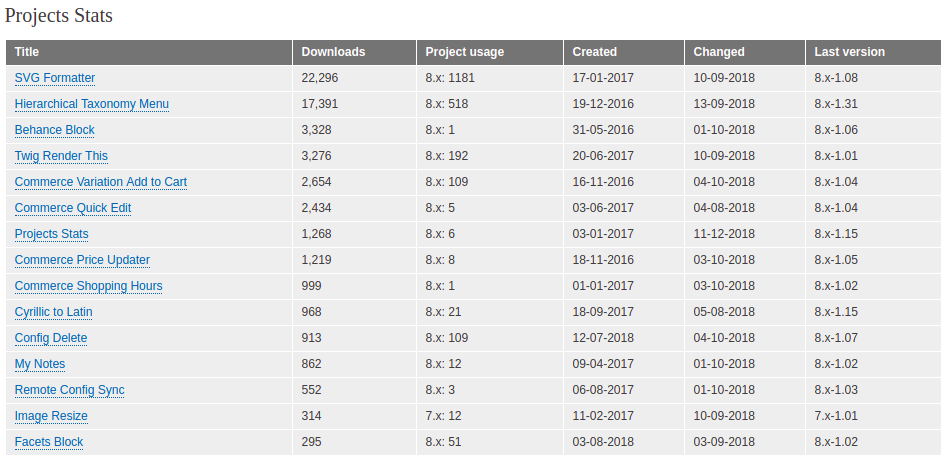The height and width of the screenshot is (462, 947).
Task: Open the SVG Formatter project link
Action: click(55, 78)
